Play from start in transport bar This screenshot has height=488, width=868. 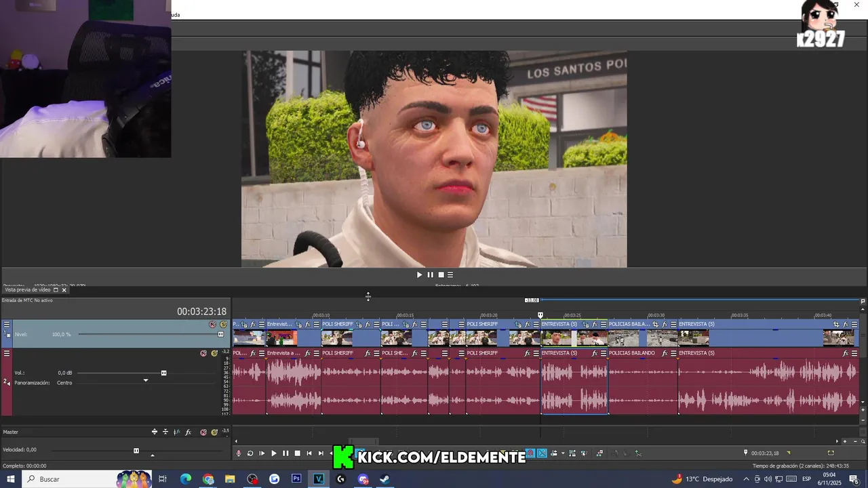[262, 453]
